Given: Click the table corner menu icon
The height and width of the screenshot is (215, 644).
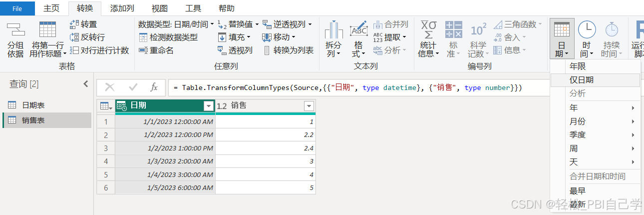Looking at the screenshot, I should (105, 106).
